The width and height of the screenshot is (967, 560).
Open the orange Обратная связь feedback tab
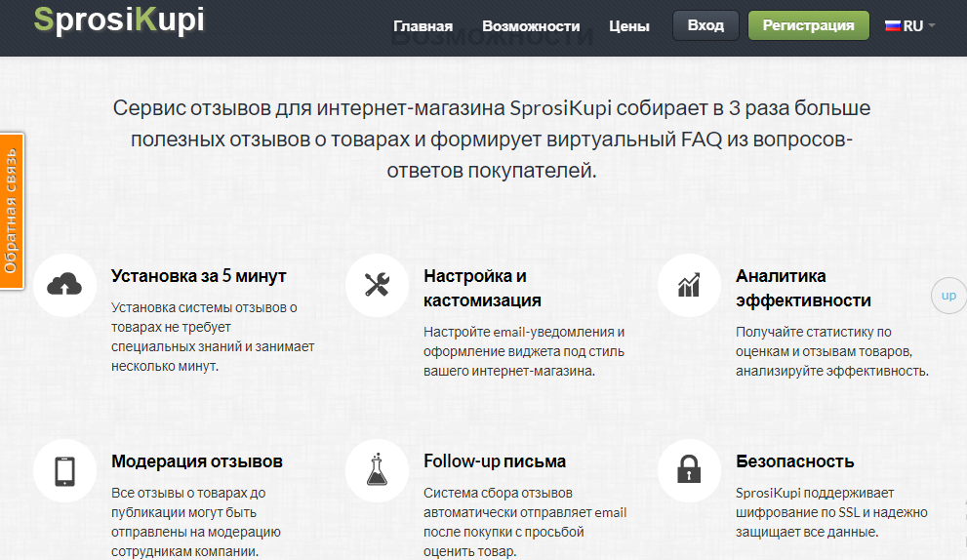click(12, 211)
